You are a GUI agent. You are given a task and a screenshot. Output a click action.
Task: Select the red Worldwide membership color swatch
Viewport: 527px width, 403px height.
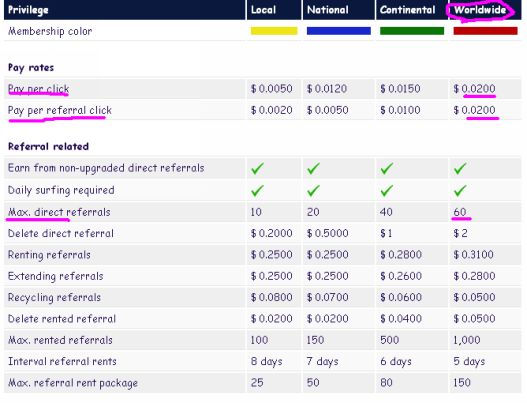pos(485,31)
